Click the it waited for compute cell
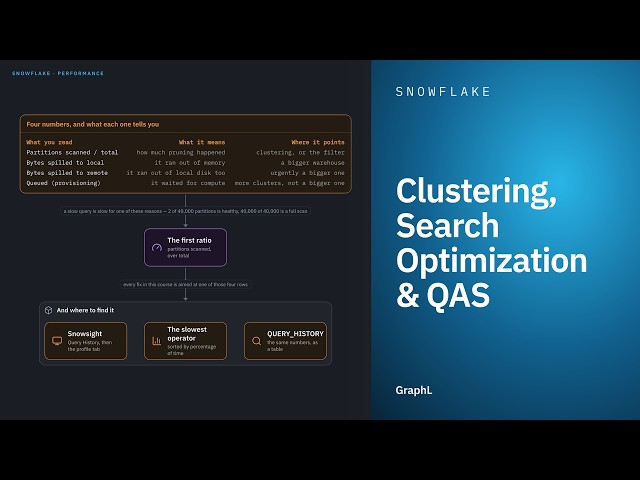Image resolution: width=640 pixels, height=480 pixels. [188, 183]
